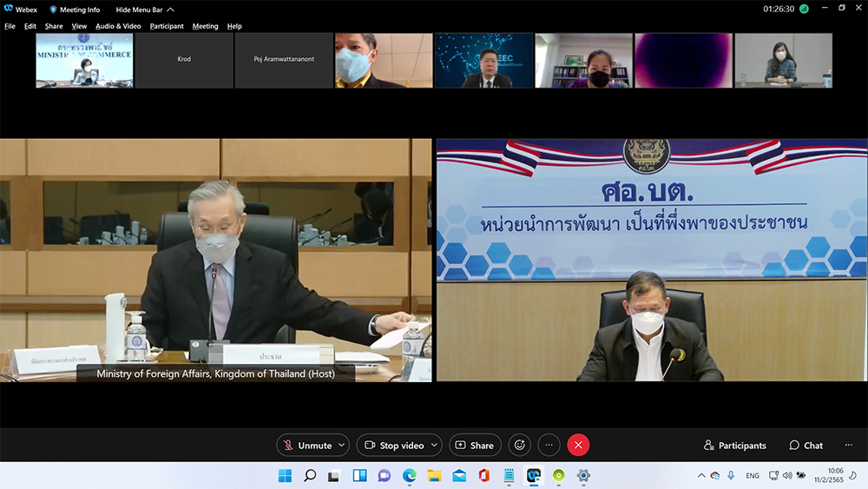Image resolution: width=868 pixels, height=489 pixels.
Task: Select Ministry of Commerce video thumbnail
Action: click(x=84, y=60)
